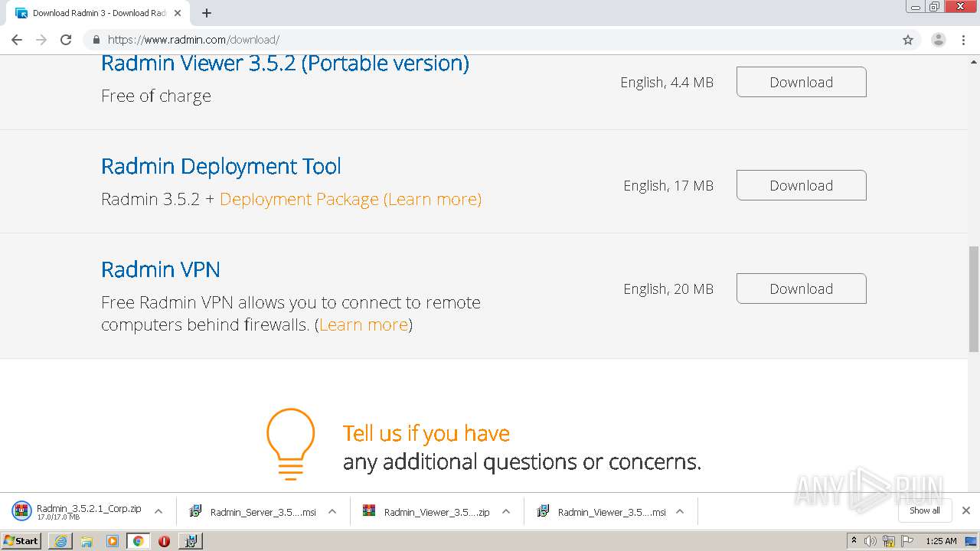Open a new browser tab
This screenshot has width=980, height=551.
(207, 13)
